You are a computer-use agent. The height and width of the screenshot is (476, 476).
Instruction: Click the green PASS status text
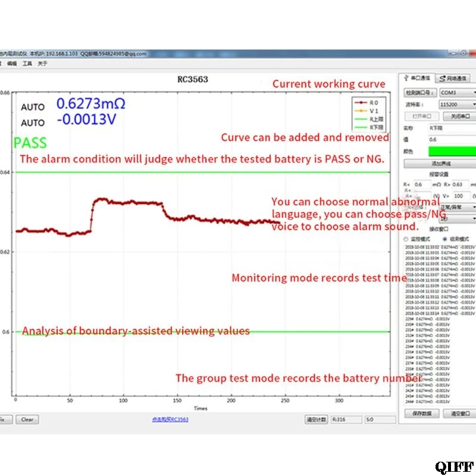[x=30, y=143]
